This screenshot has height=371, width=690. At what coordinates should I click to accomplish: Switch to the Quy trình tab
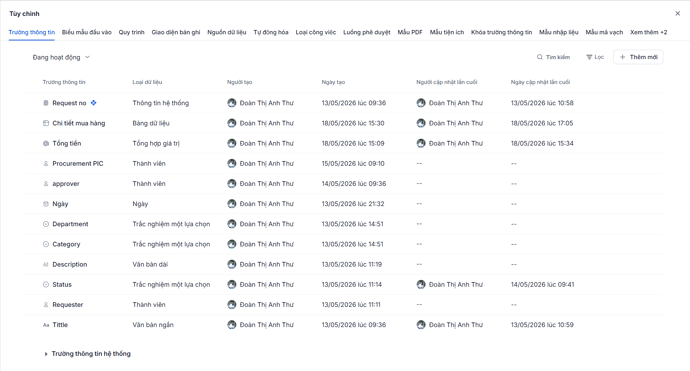click(132, 32)
